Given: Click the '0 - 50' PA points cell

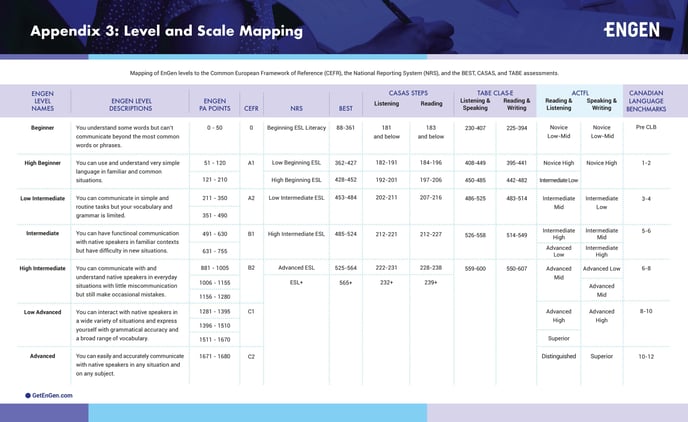Looking at the screenshot, I should click(x=215, y=128).
